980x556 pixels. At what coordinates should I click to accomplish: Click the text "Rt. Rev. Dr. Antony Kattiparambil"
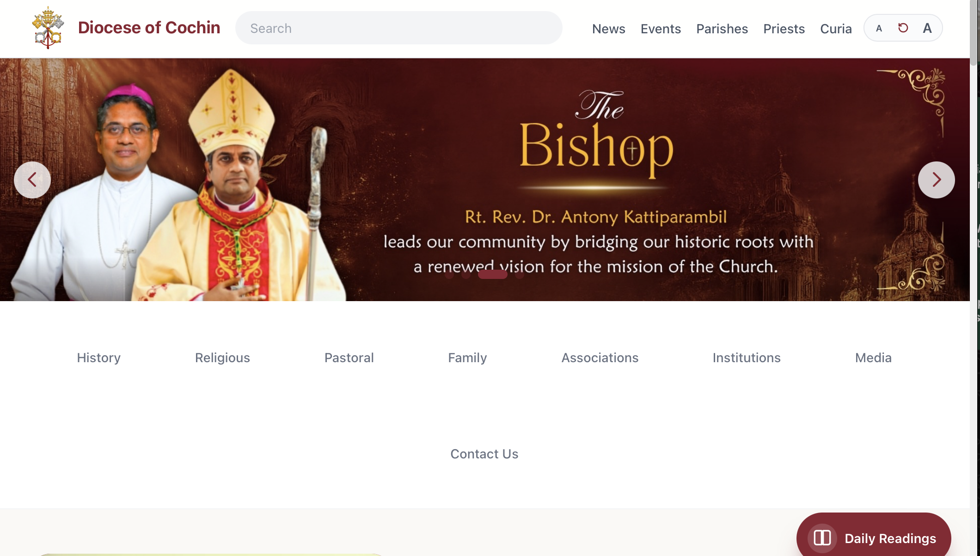tap(596, 216)
